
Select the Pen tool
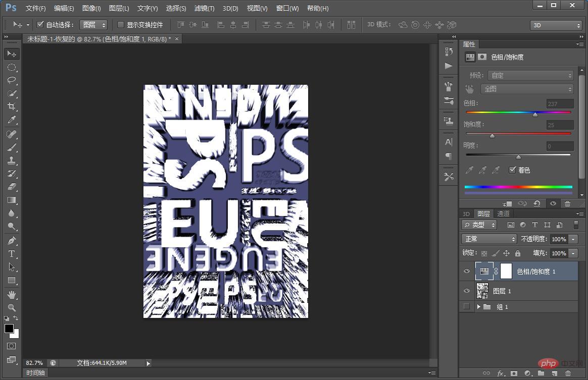coord(12,241)
